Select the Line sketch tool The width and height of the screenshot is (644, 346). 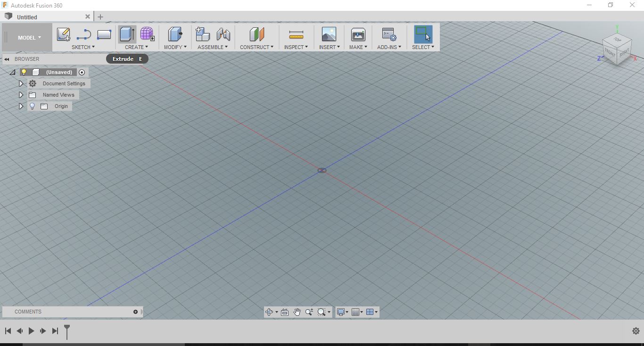pyautogui.click(x=83, y=34)
